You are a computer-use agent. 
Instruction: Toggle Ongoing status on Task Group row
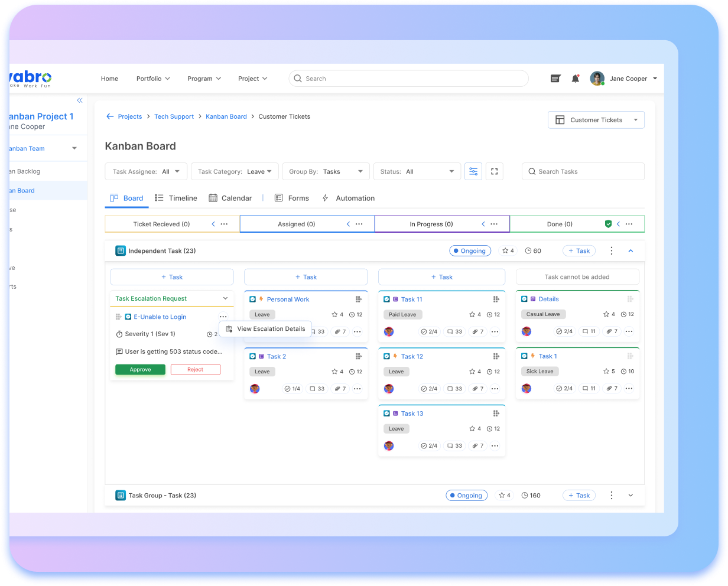(466, 496)
